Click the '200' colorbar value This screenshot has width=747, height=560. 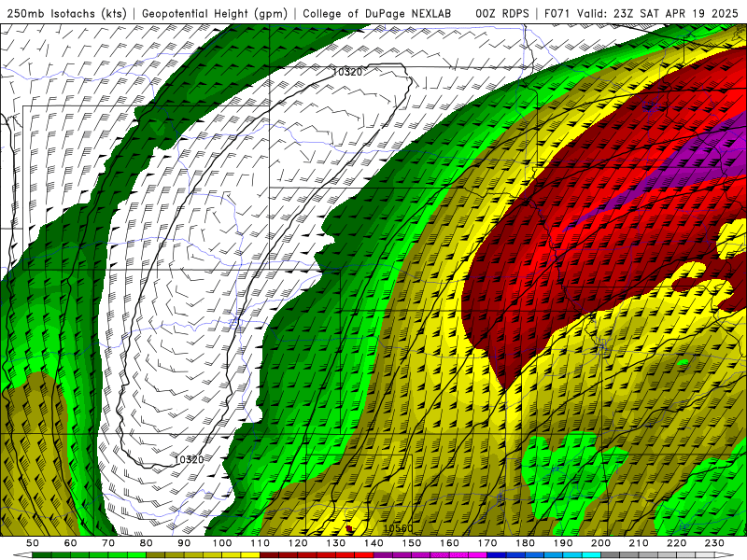[600, 543]
